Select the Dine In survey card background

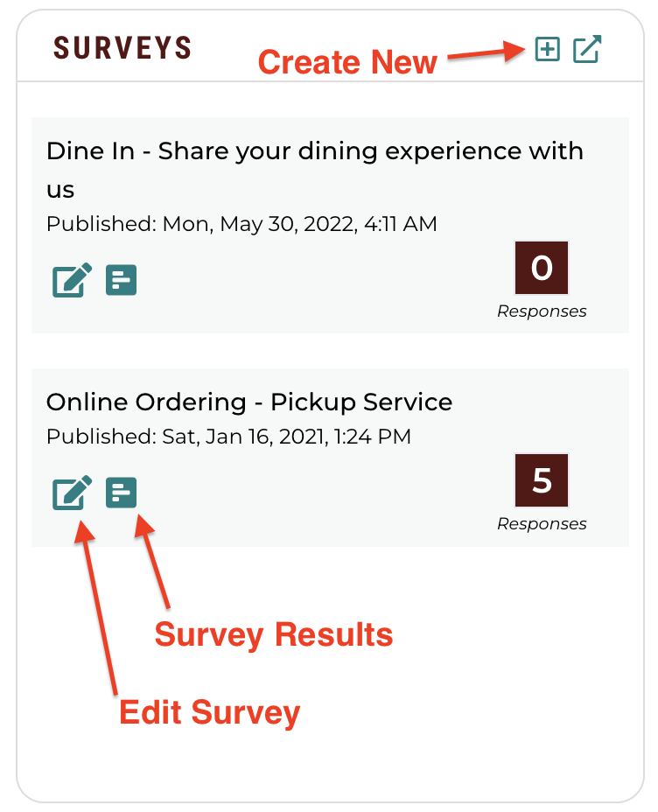(x=330, y=225)
